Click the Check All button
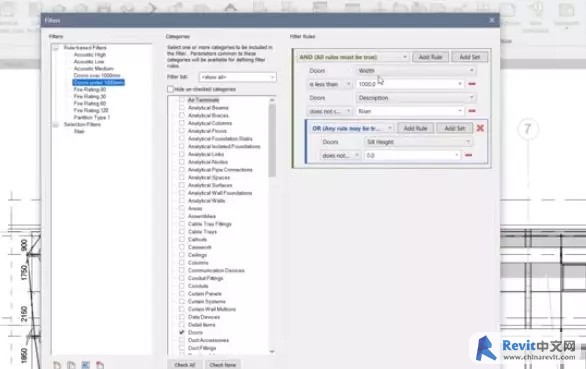 pyautogui.click(x=185, y=365)
